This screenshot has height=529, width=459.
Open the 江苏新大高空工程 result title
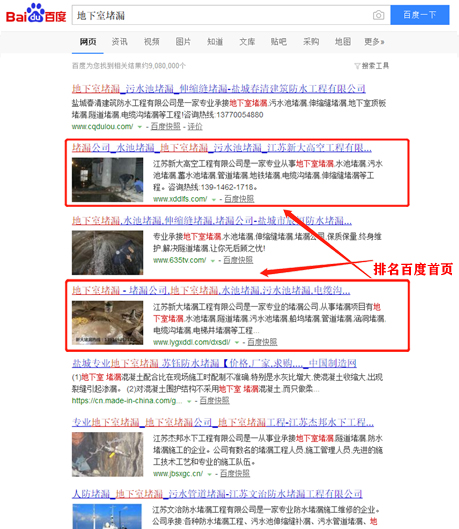click(x=222, y=148)
